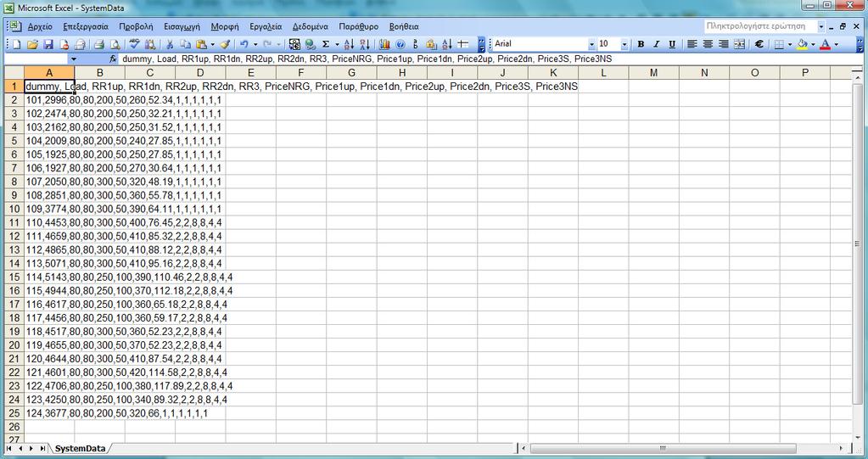Click in the help question input box
This screenshot has height=459, width=868.
point(760,26)
